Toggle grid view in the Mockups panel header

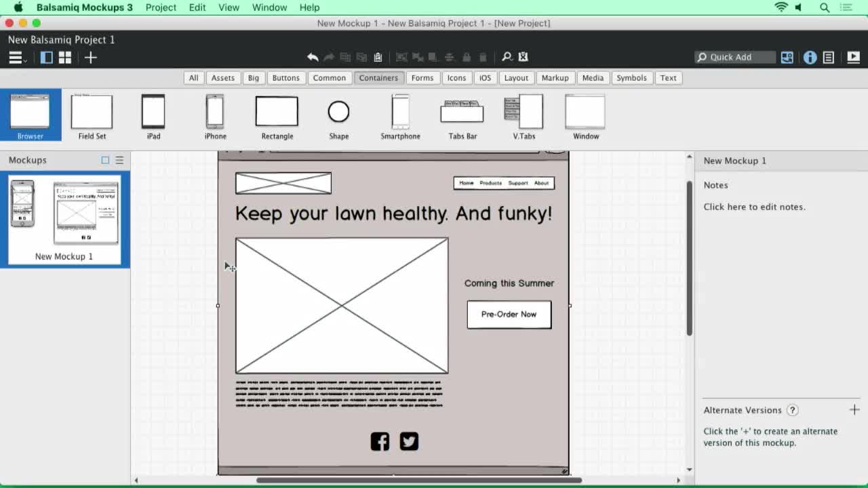[104, 160]
